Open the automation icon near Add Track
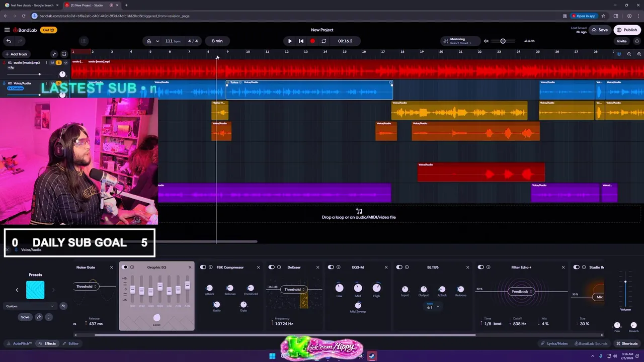 click(x=54, y=54)
